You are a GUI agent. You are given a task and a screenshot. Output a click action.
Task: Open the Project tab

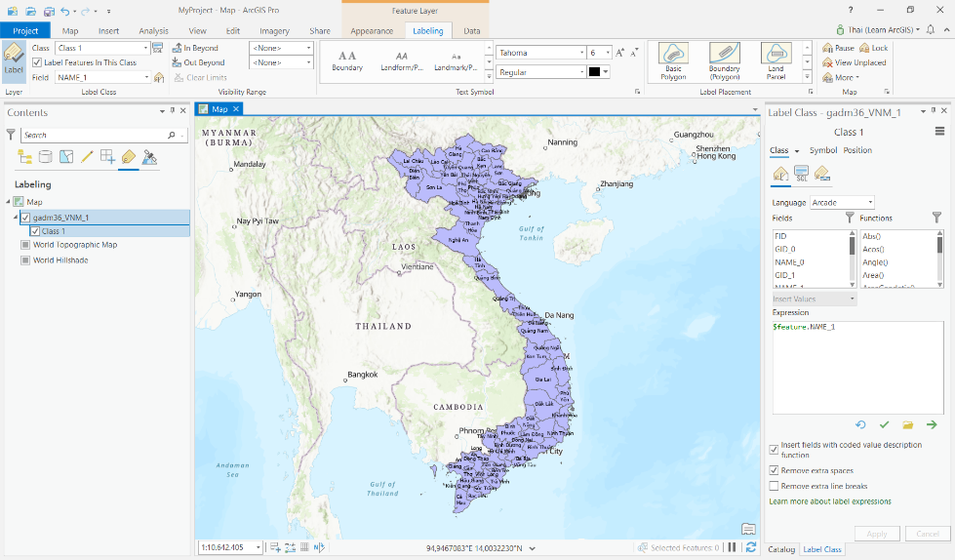pos(25,30)
